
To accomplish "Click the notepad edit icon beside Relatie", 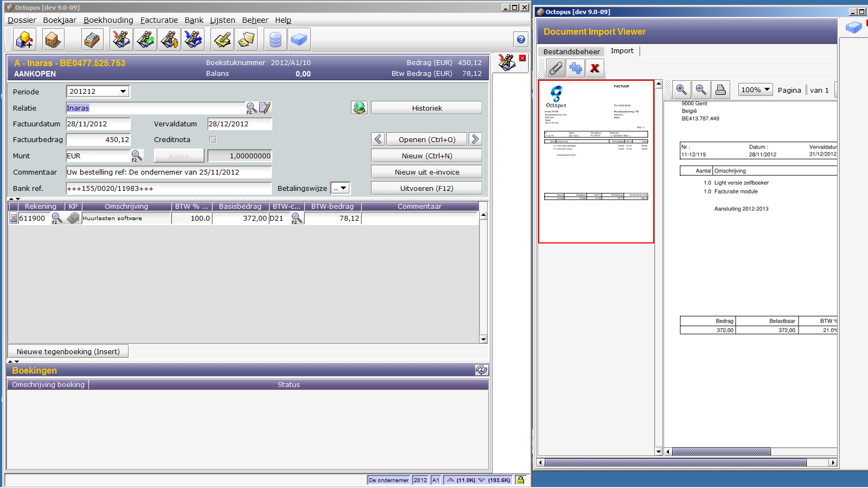I will point(265,108).
